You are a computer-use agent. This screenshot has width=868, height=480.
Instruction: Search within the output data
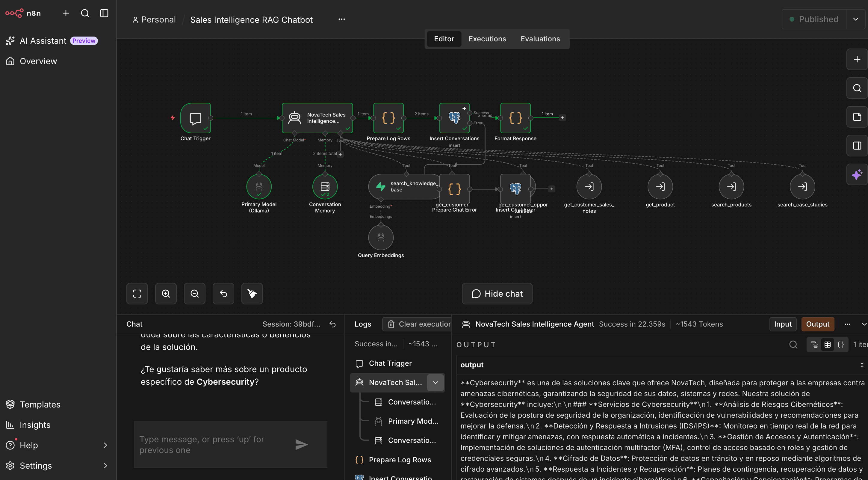793,345
